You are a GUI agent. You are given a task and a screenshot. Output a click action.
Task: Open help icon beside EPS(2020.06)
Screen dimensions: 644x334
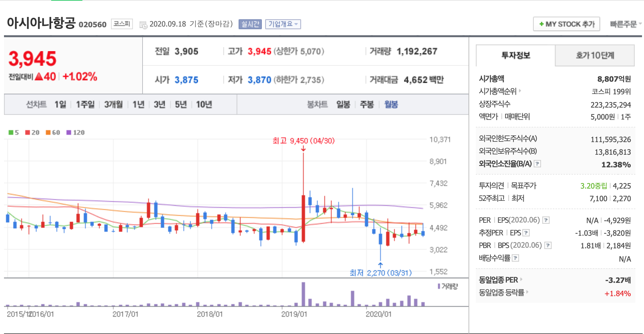[x=546, y=220]
